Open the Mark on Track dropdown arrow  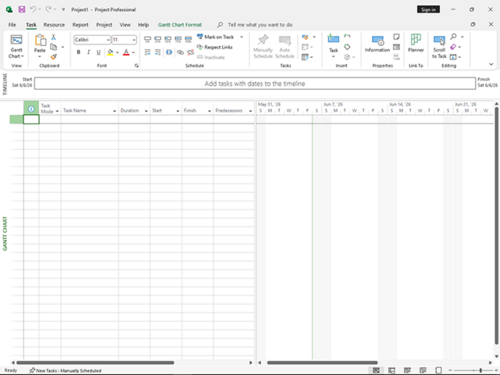(242, 37)
